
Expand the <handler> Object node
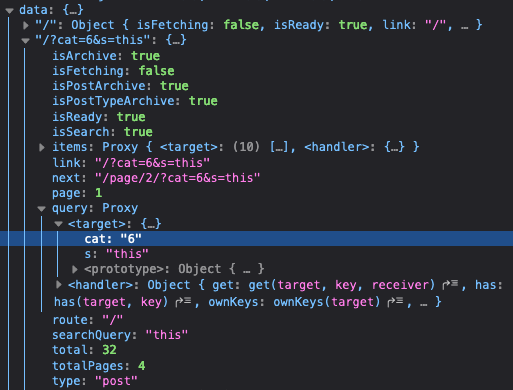point(59,285)
